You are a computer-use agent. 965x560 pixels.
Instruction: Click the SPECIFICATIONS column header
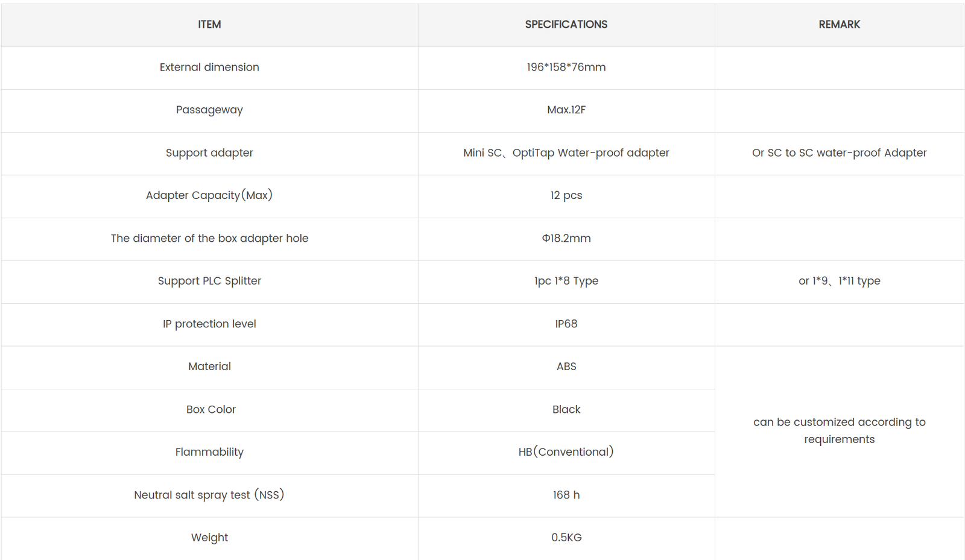(x=566, y=25)
